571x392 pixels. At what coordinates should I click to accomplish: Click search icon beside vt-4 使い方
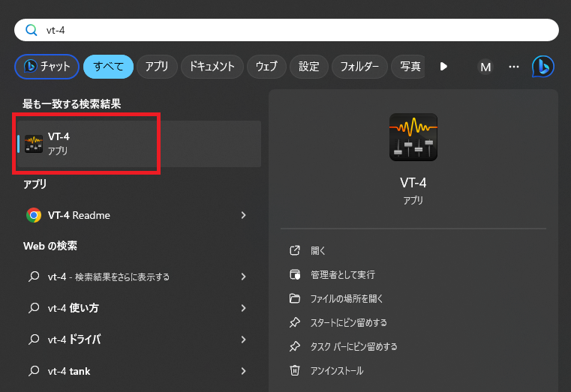tap(34, 308)
